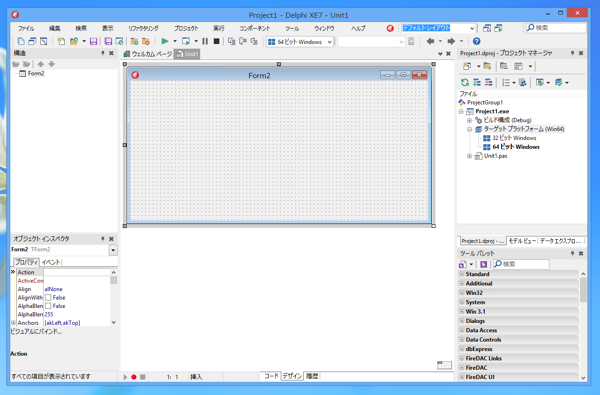600x395 pixels.
Task: Click the Tool Palette search field
Action: (521, 264)
